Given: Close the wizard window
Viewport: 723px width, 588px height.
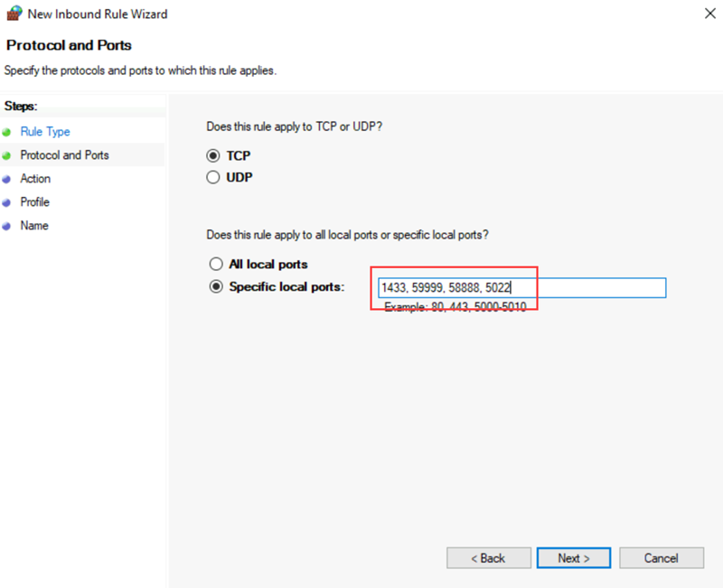Looking at the screenshot, I should [709, 13].
